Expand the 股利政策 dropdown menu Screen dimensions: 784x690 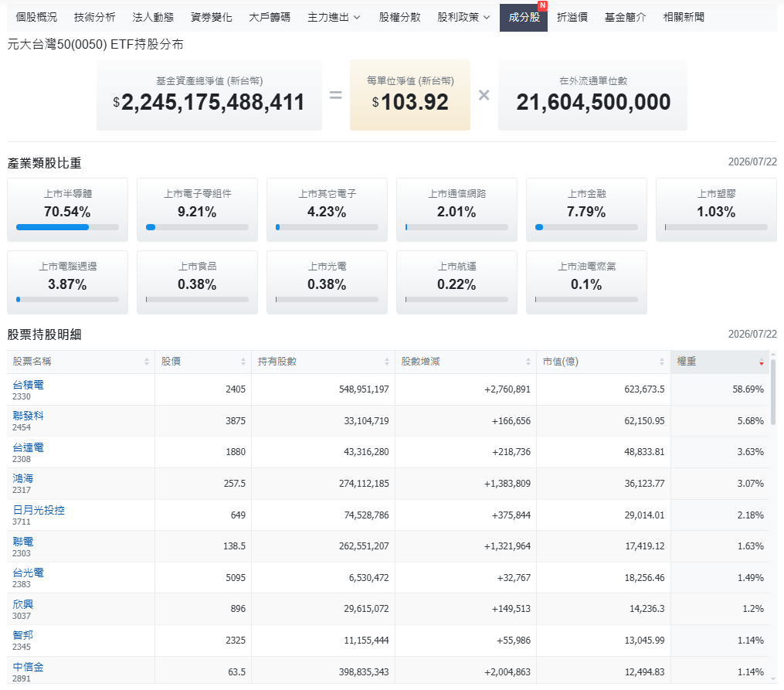[x=463, y=17]
